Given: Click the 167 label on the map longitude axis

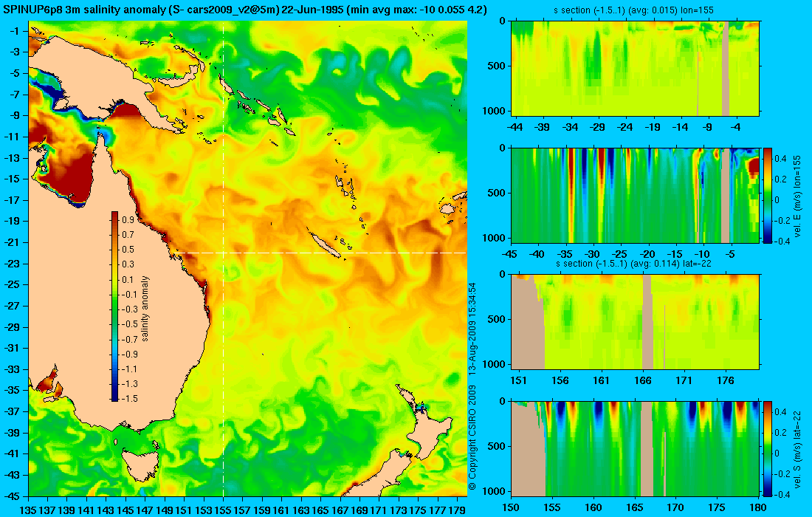Looking at the screenshot, I should [x=340, y=510].
